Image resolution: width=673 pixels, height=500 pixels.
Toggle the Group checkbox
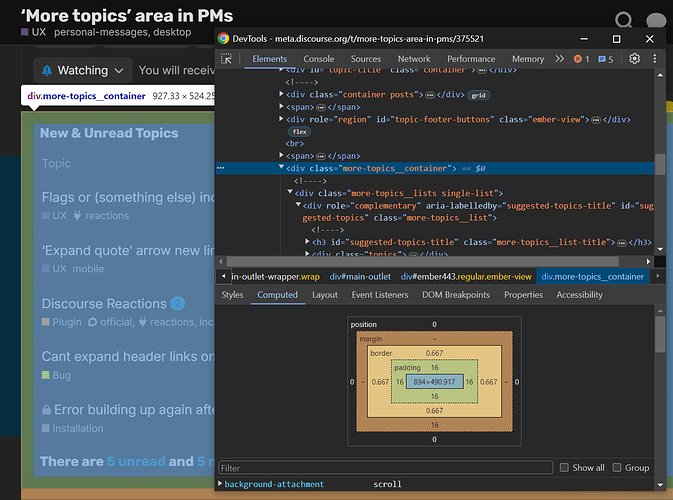617,467
